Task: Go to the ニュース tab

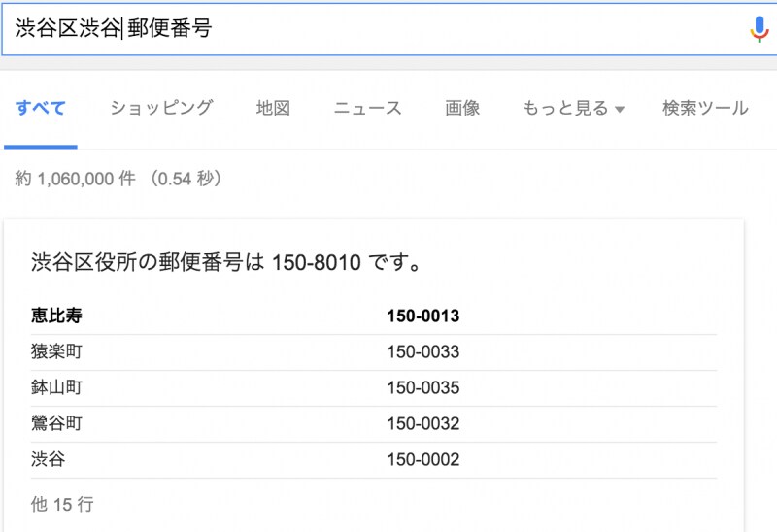Action: [367, 108]
